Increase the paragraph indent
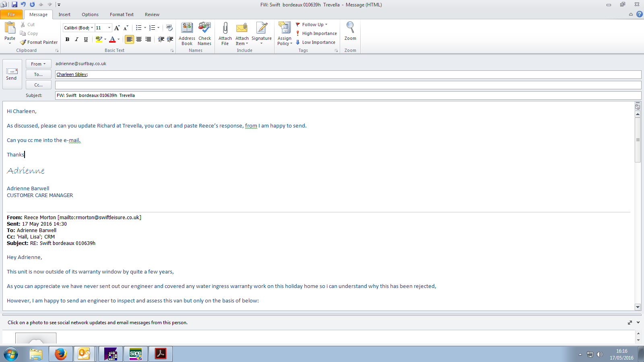Image resolution: width=644 pixels, height=362 pixels. pos(170,39)
